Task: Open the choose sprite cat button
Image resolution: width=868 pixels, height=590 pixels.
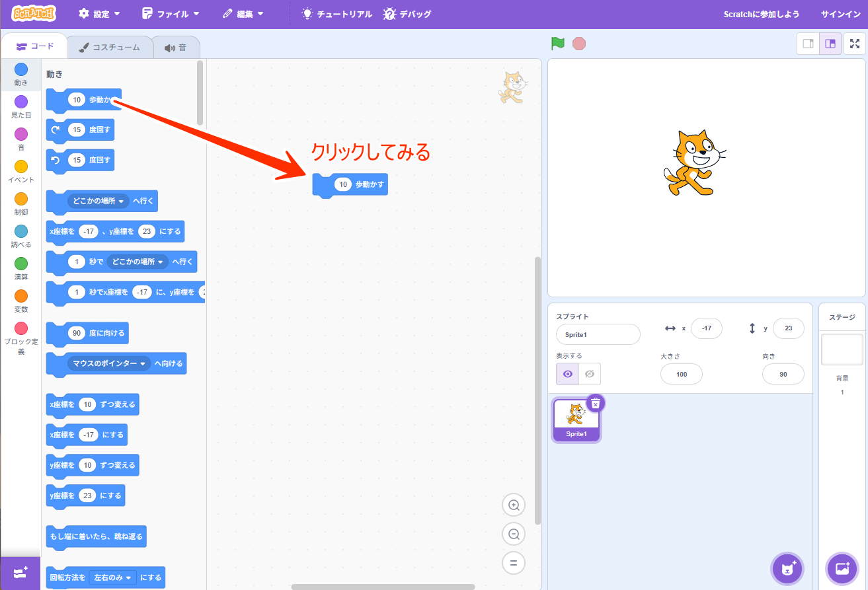Action: 787,569
